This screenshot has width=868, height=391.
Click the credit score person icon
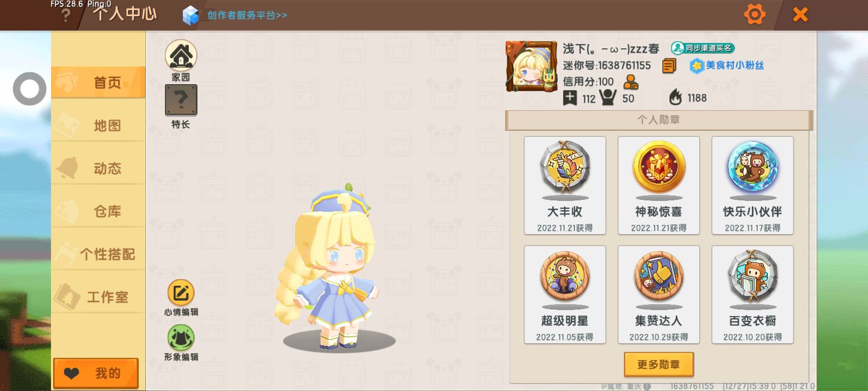[630, 82]
